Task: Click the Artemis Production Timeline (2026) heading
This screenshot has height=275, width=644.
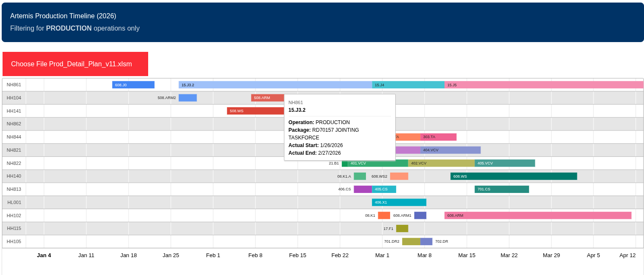Action: pyautogui.click(x=63, y=16)
